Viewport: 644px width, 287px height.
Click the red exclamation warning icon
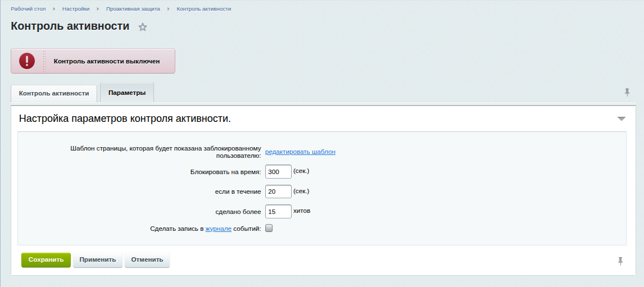(x=27, y=61)
